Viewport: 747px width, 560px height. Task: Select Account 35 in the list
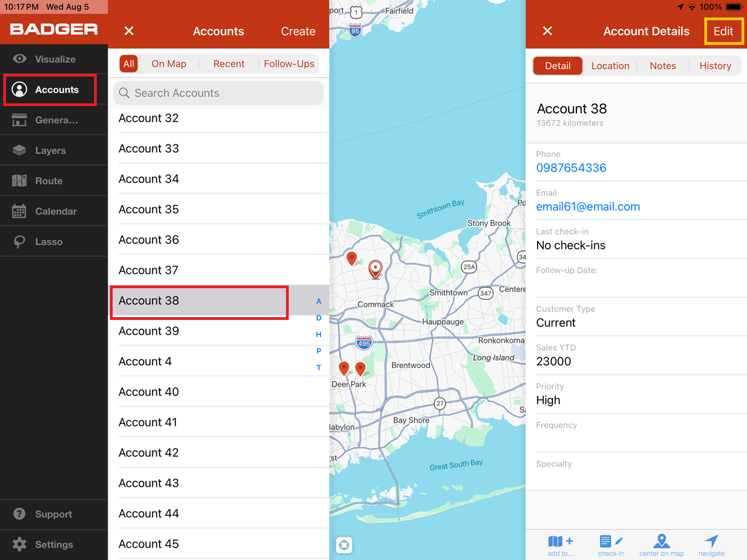click(x=219, y=209)
